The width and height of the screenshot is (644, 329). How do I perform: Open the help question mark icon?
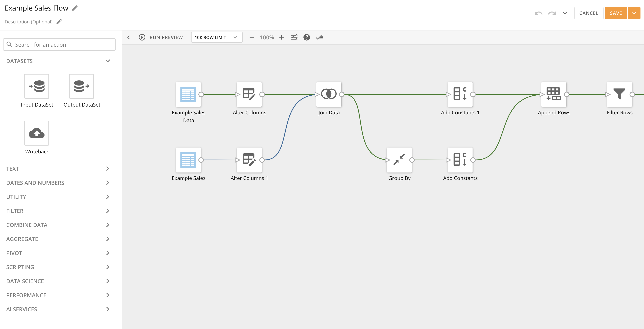(307, 37)
